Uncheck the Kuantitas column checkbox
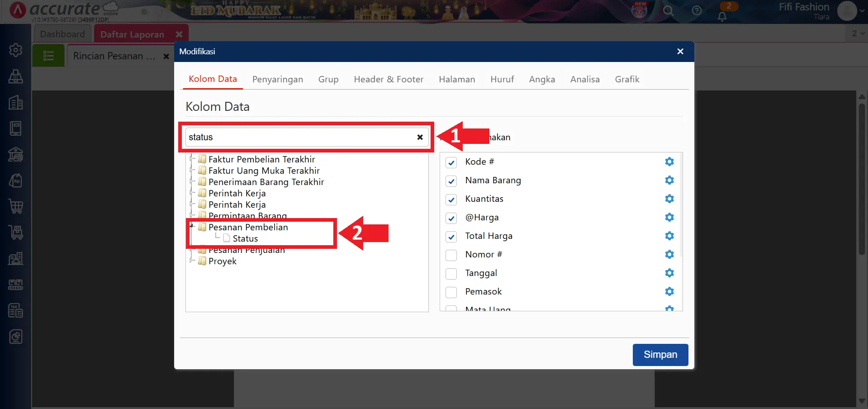Viewport: 868px width, 409px height. pyautogui.click(x=451, y=200)
